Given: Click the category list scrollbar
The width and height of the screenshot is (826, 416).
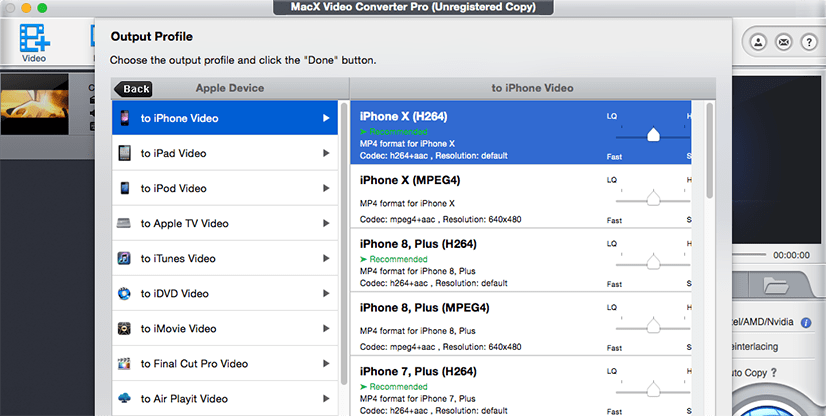Looking at the screenshot, I should coord(344,243).
